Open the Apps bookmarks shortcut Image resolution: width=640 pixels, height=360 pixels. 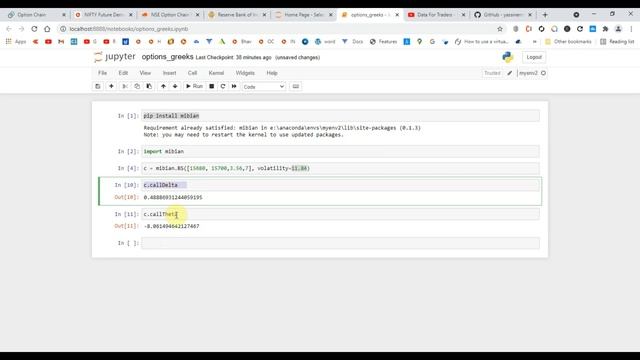coord(16,42)
